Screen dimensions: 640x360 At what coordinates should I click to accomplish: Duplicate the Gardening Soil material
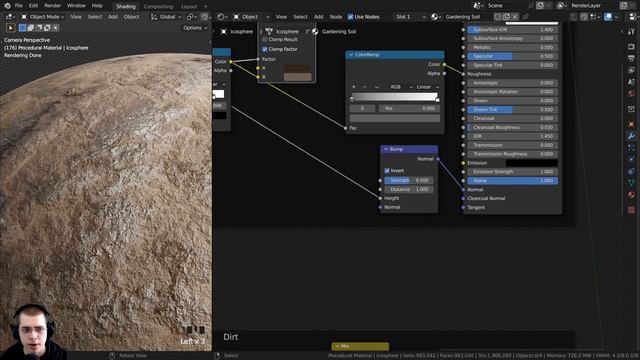tap(506, 17)
